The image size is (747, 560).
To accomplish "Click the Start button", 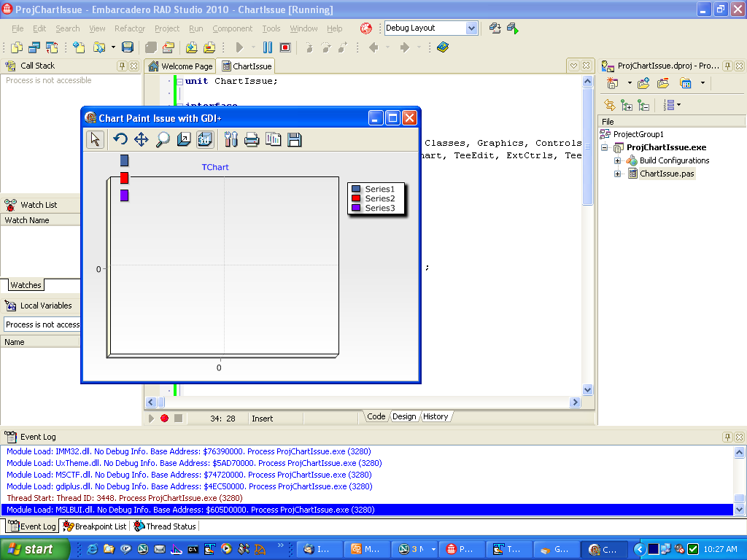I will [35, 549].
